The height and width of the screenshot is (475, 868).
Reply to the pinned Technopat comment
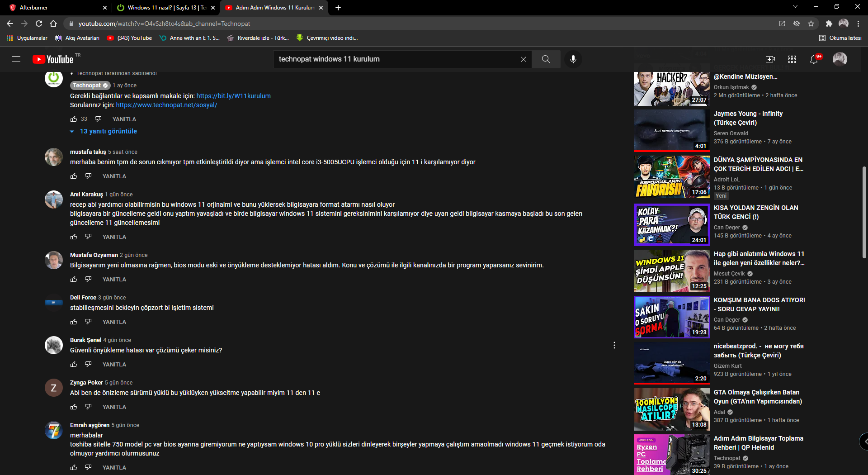coord(124,119)
